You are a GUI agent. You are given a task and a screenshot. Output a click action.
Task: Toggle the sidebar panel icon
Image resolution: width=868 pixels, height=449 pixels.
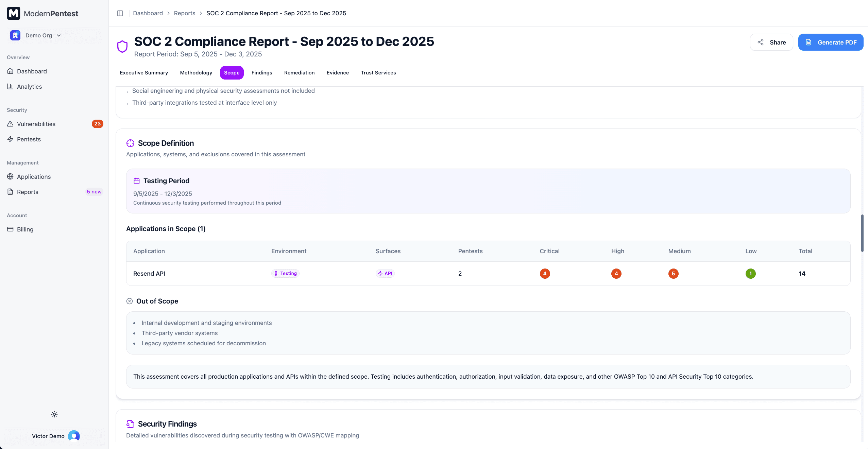pyautogui.click(x=120, y=13)
